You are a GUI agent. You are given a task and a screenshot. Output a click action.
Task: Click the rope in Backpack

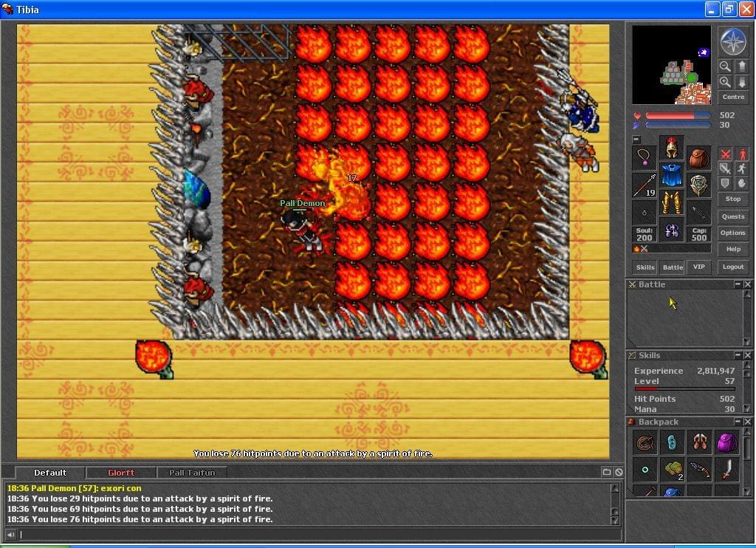pos(645,442)
